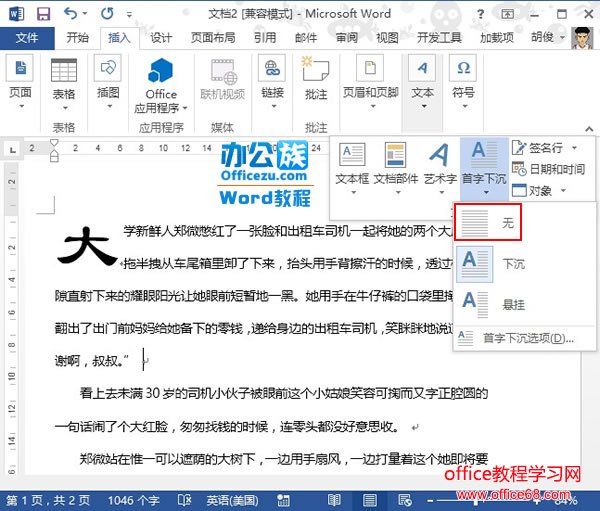
Task: Click the page count 第 1 页，共 2 页
Action: (48, 500)
